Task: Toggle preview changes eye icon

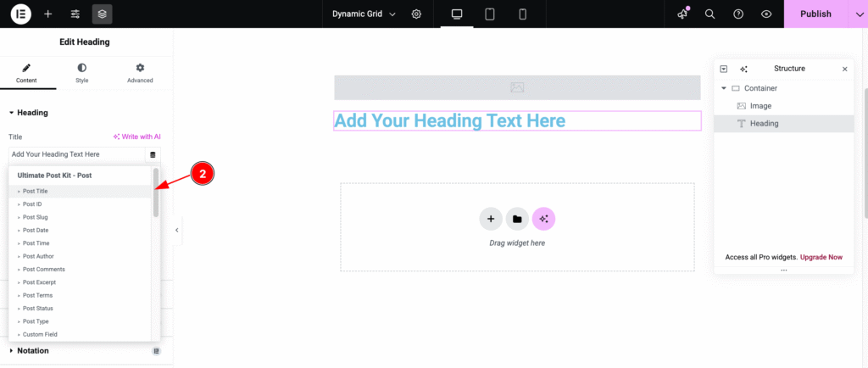Action: pyautogui.click(x=766, y=14)
